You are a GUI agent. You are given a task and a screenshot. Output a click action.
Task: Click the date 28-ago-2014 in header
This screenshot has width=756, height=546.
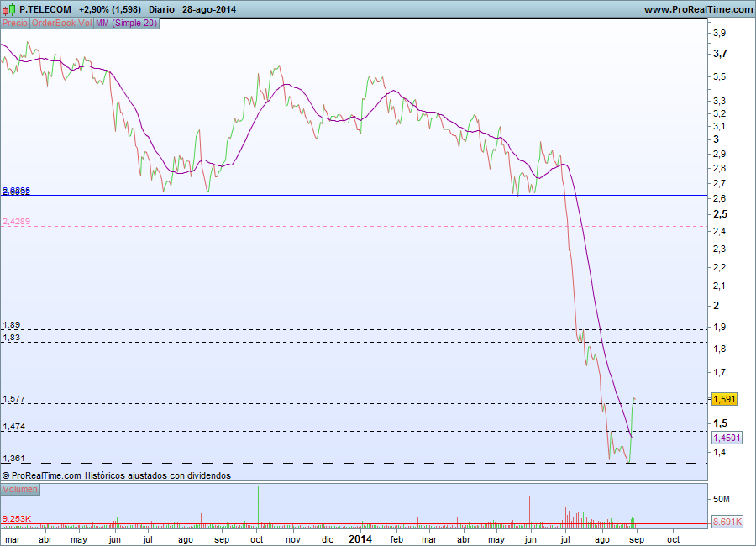tap(209, 9)
